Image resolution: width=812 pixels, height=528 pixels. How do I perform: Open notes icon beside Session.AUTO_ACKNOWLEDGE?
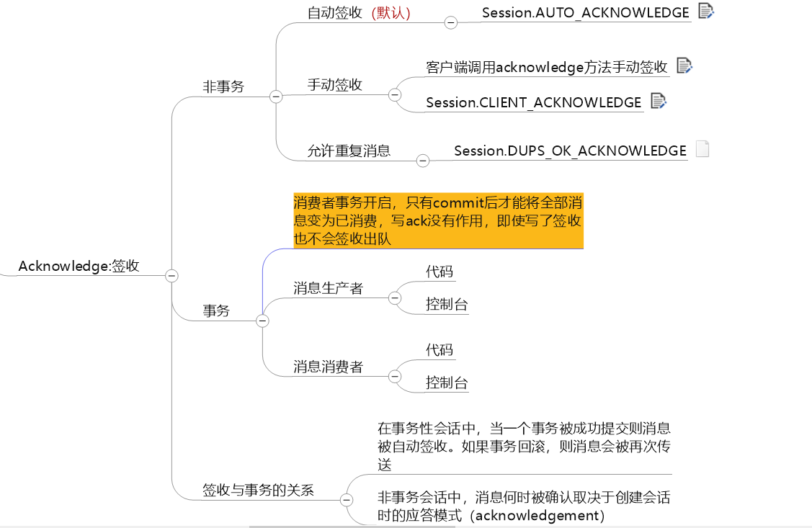(707, 12)
